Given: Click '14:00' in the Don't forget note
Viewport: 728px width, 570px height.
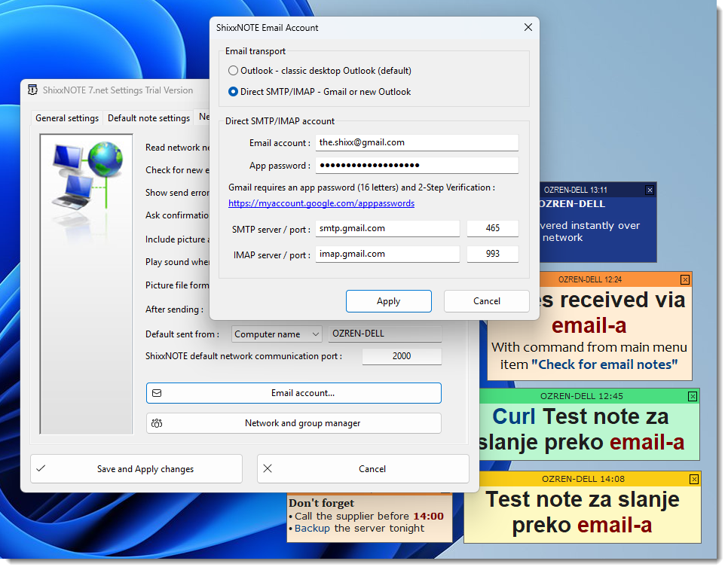Looking at the screenshot, I should (429, 517).
